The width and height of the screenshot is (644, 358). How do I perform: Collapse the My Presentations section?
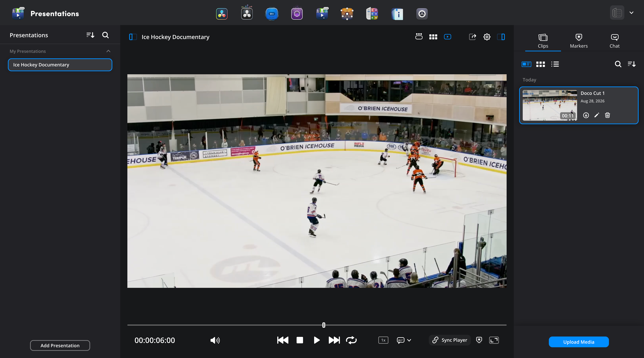108,51
